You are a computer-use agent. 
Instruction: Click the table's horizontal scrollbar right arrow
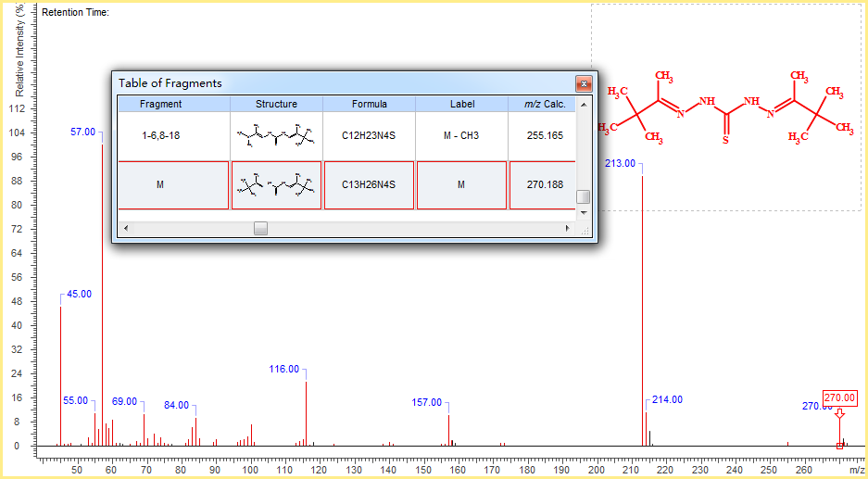point(568,229)
